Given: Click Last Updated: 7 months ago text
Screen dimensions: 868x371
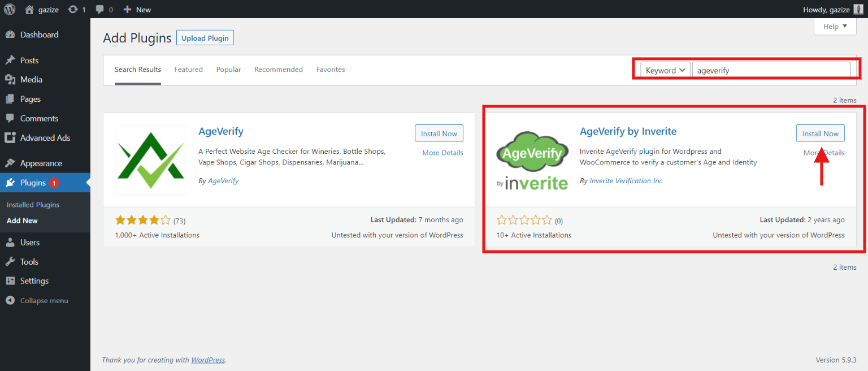Looking at the screenshot, I should click(x=417, y=219).
